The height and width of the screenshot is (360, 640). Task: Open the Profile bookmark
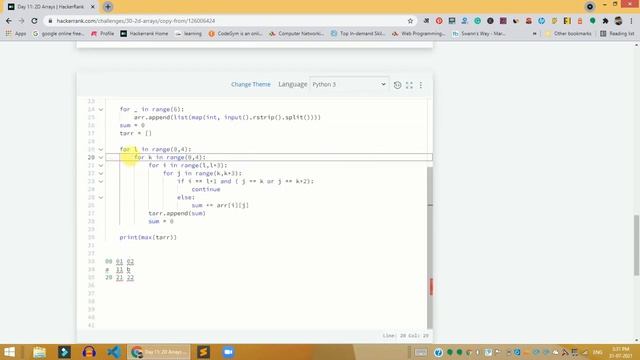pyautogui.click(x=102, y=33)
